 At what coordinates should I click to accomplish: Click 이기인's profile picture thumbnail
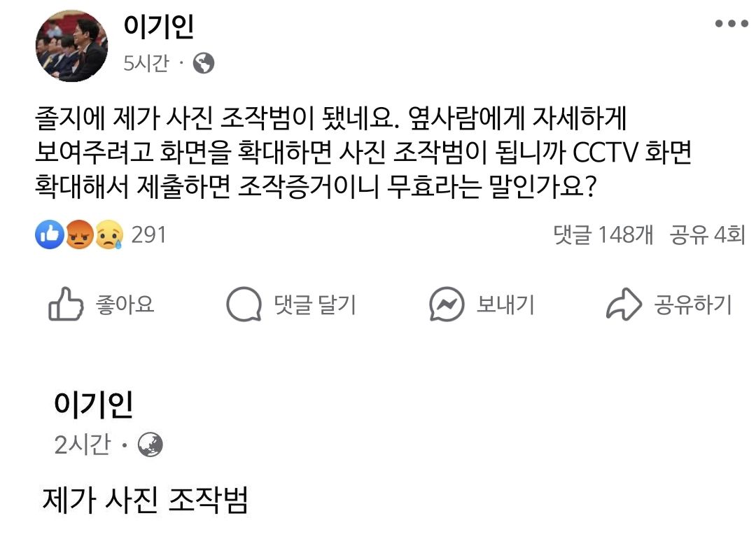coord(71,45)
